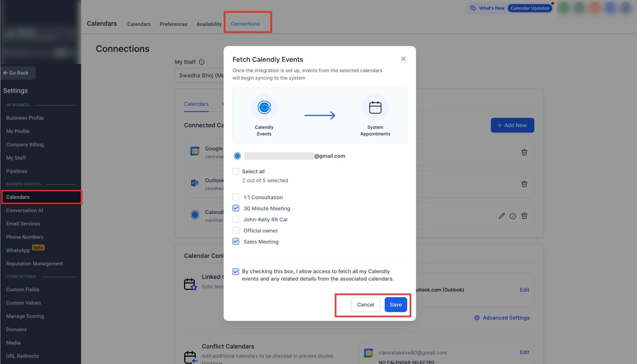
Task: Switch to the Connections tab
Action: click(245, 24)
